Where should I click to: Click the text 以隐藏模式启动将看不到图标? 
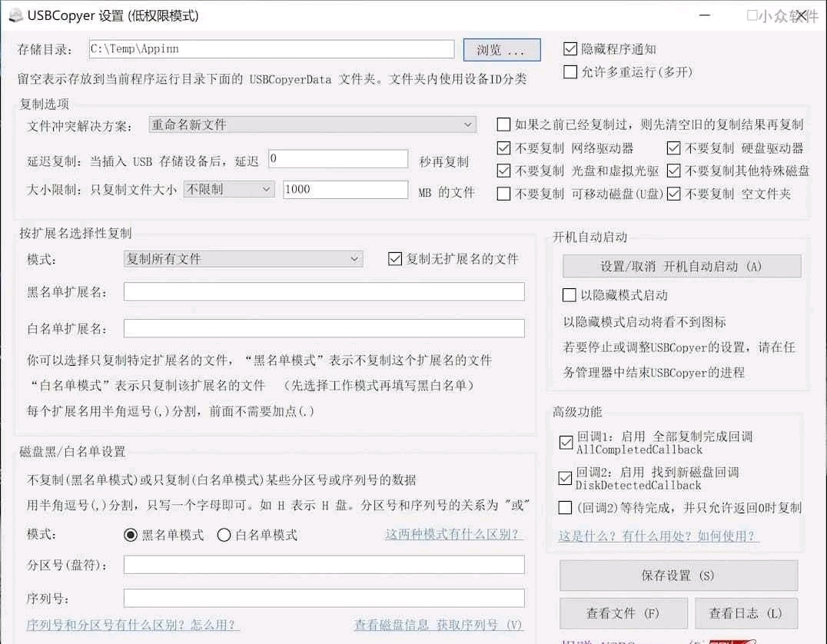coord(645,322)
